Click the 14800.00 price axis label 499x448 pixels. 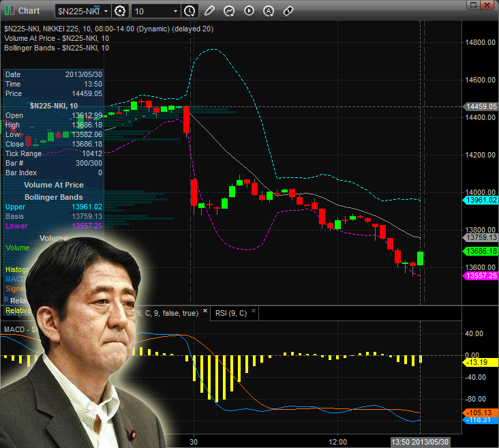[480, 42]
